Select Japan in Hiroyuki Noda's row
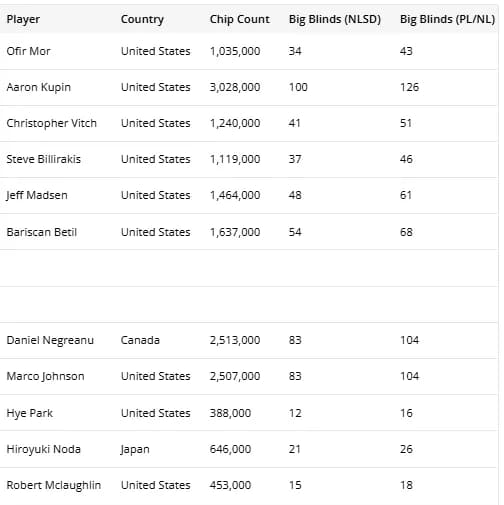 135,449
